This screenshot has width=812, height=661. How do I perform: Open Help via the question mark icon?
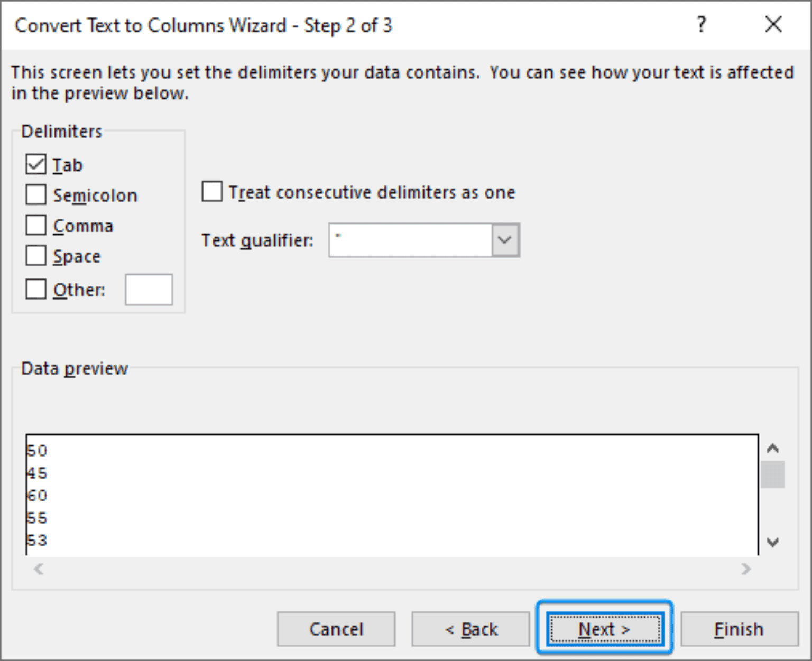[702, 24]
